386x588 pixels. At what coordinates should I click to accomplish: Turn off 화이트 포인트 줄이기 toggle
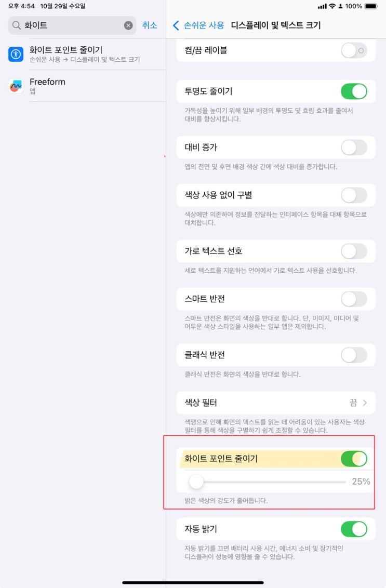click(x=354, y=459)
